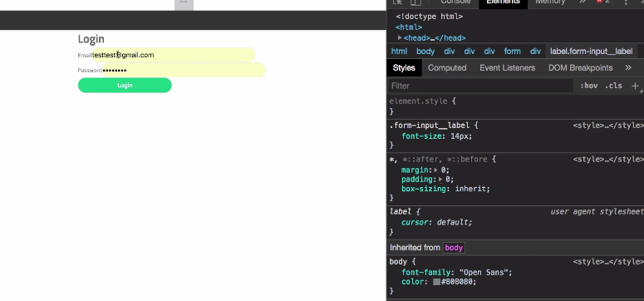Select form in the breadcrumb bar

point(512,52)
